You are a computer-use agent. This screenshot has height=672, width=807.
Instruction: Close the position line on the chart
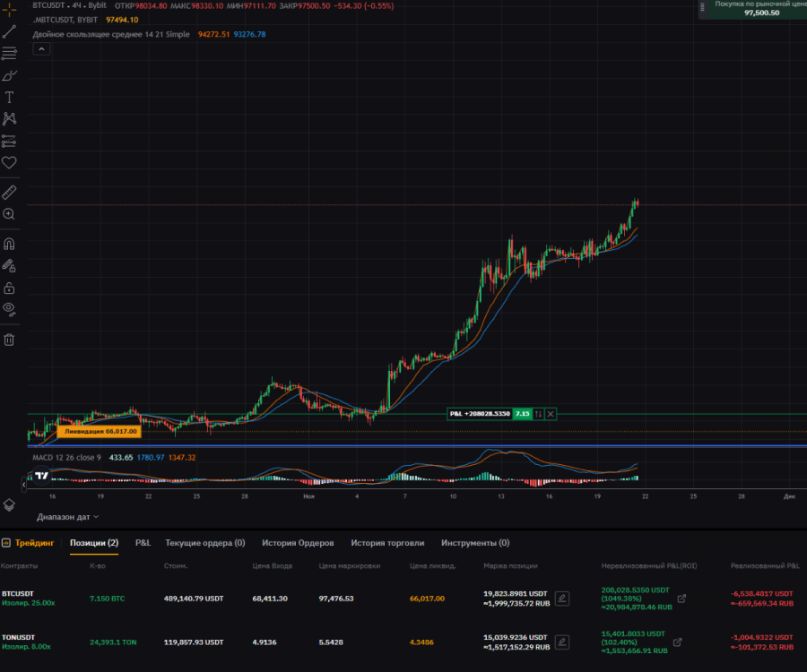(x=551, y=414)
